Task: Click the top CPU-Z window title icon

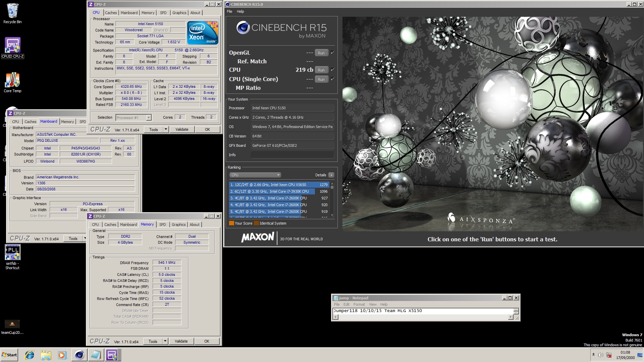Action: 91,4
